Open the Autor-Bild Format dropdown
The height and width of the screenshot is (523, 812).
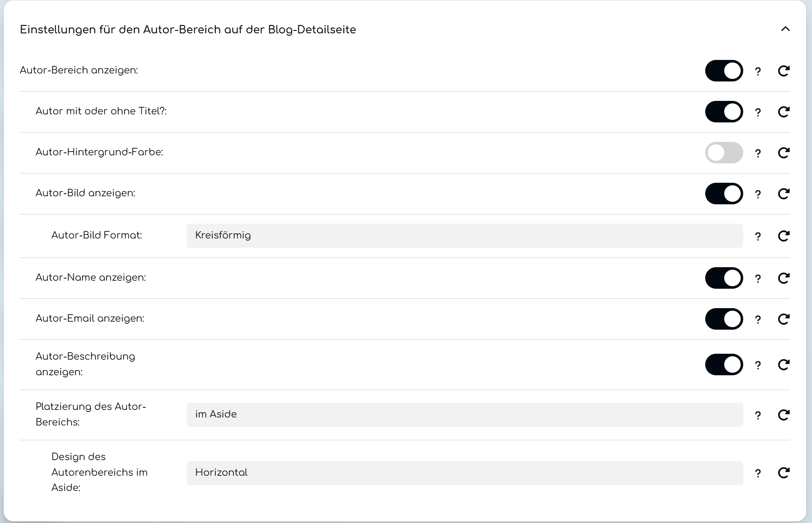point(464,236)
